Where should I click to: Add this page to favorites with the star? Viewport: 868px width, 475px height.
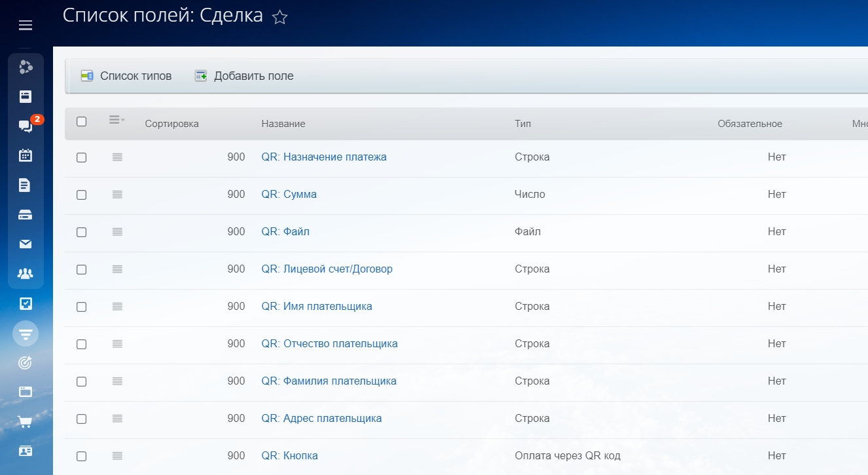tap(280, 18)
